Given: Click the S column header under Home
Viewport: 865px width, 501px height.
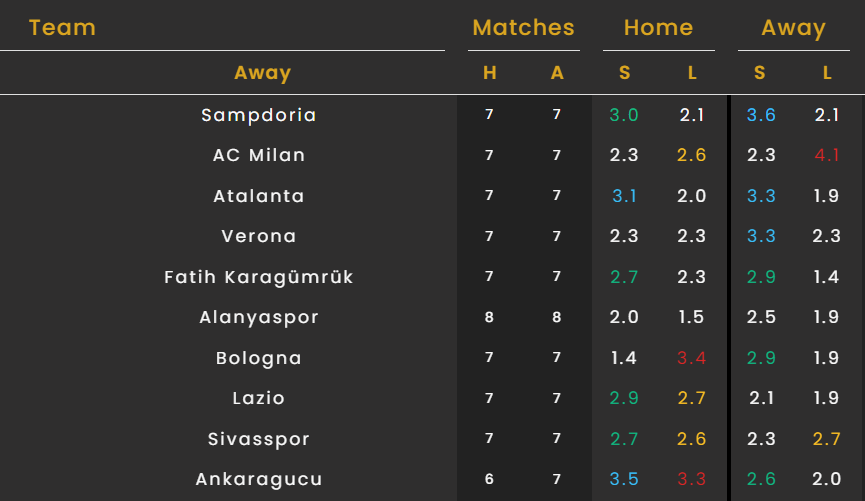Looking at the screenshot, I should click(x=624, y=73).
